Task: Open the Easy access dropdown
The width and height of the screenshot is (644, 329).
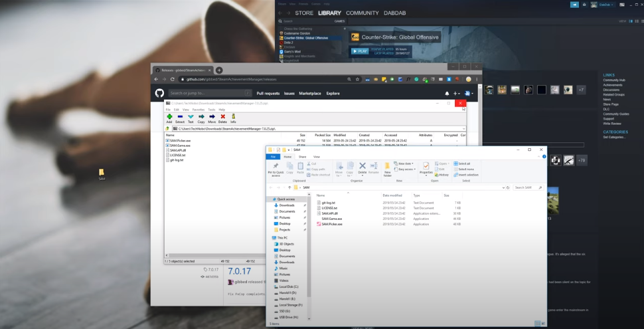Action: 405,169
